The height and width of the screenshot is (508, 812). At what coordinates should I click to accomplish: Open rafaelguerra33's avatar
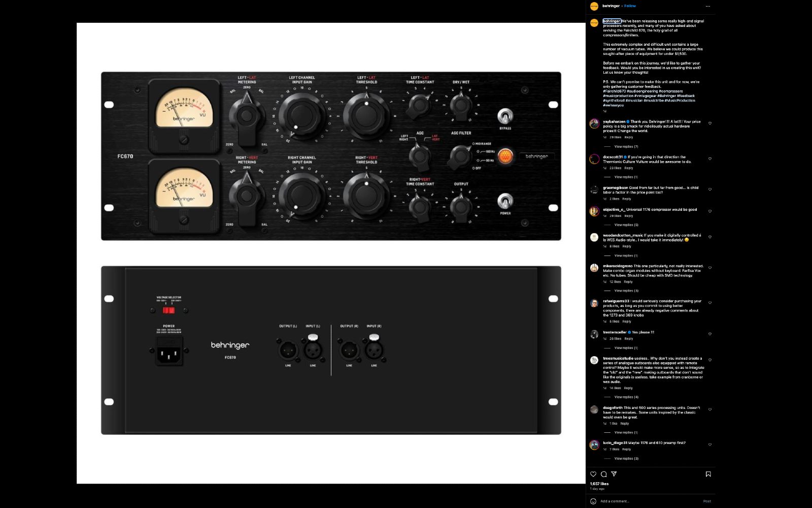pos(594,303)
